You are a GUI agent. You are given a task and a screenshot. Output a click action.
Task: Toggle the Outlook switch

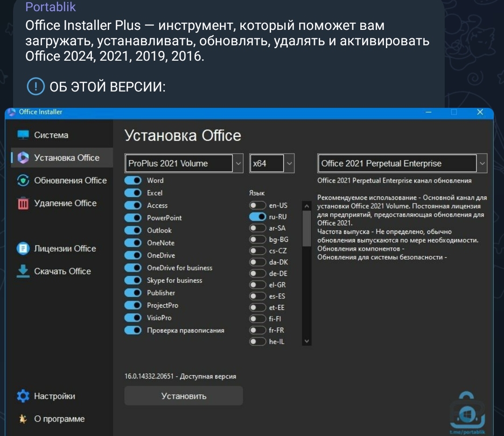(x=133, y=230)
